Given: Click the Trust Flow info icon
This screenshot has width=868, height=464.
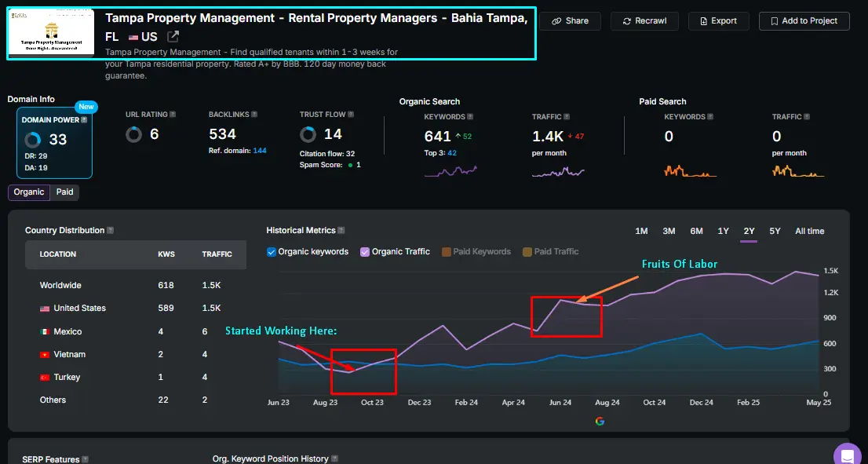Looking at the screenshot, I should (351, 115).
